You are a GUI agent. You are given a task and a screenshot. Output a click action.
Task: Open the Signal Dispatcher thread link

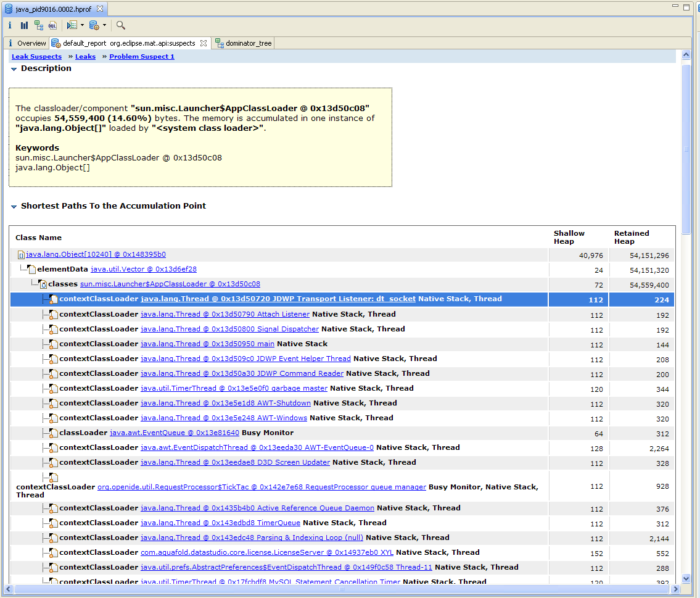click(x=230, y=329)
